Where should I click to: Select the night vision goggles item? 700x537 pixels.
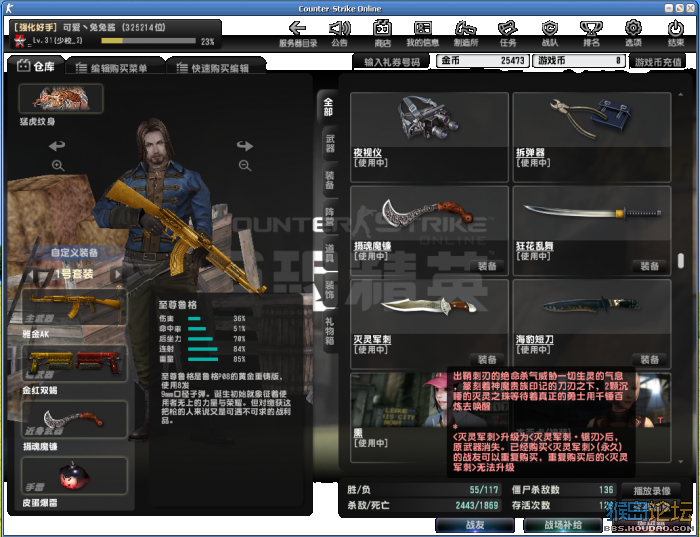429,137
